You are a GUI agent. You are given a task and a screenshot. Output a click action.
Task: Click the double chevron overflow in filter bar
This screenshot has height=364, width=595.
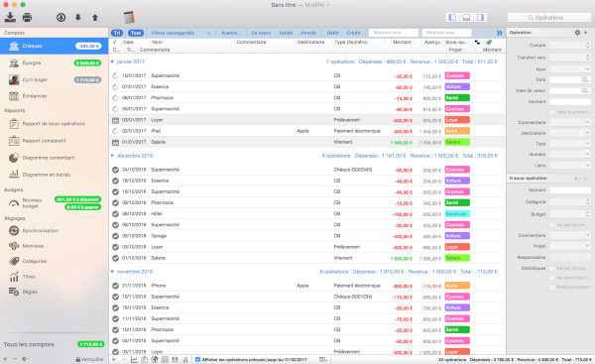pyautogui.click(x=500, y=33)
